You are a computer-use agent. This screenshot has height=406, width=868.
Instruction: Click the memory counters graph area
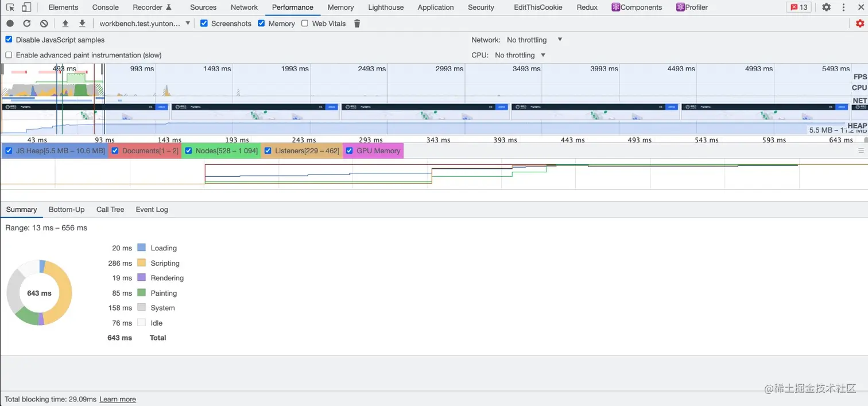[434, 174]
